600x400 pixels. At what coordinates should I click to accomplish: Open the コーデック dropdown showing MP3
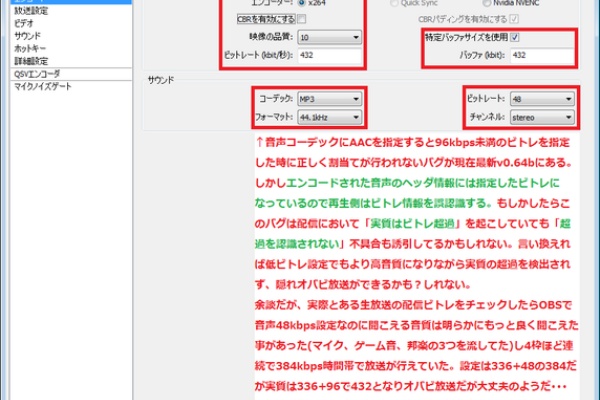pos(329,99)
